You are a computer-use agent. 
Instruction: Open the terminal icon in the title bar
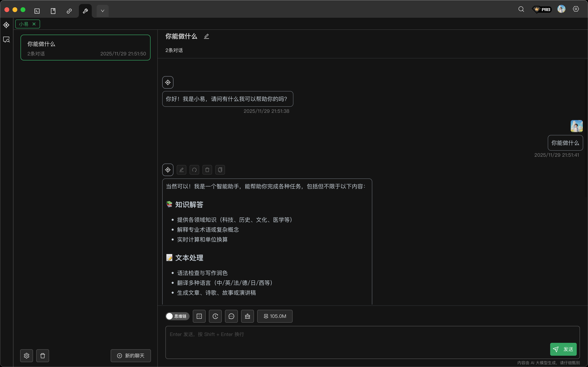coord(37,11)
